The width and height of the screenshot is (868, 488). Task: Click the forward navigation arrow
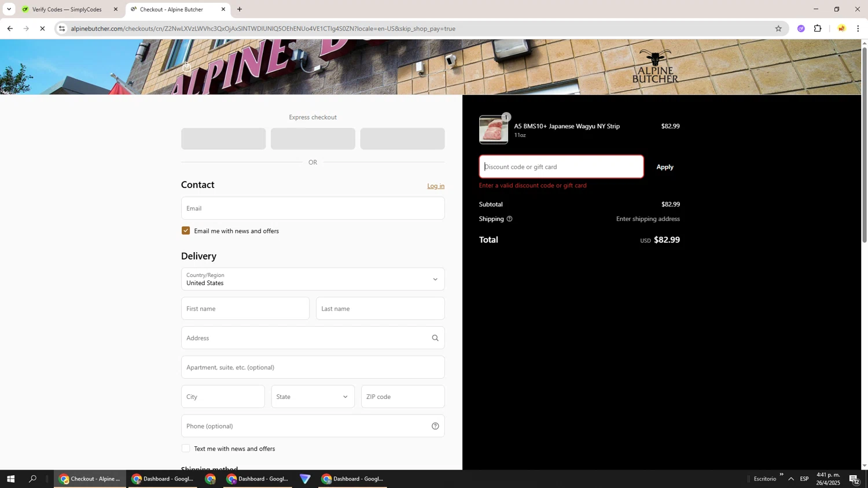click(26, 28)
